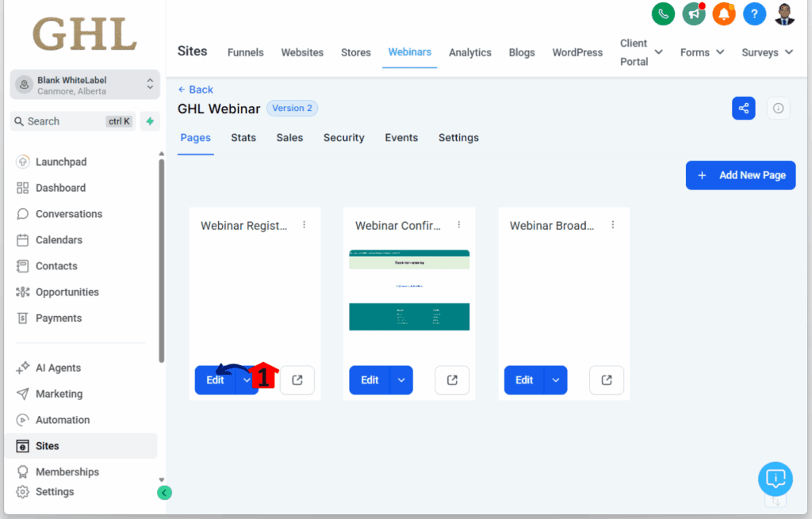Open the three-dot menu for Webinar Confir… card
The height and width of the screenshot is (519, 812).
click(459, 224)
